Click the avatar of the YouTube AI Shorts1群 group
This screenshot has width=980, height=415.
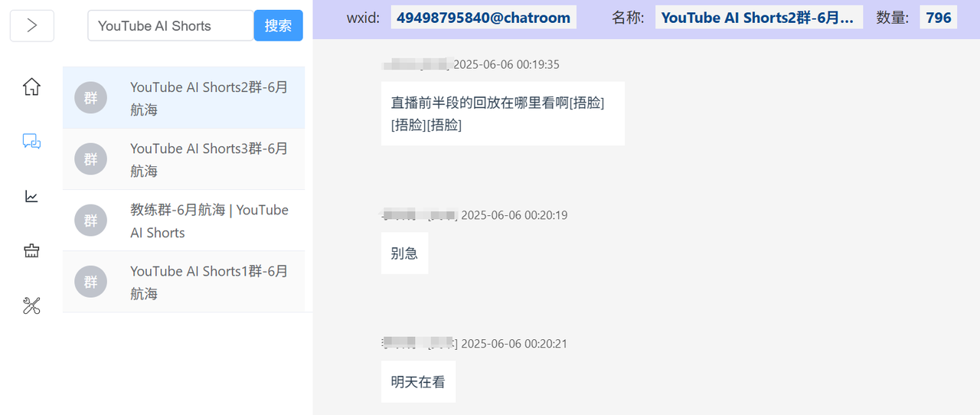(x=91, y=282)
